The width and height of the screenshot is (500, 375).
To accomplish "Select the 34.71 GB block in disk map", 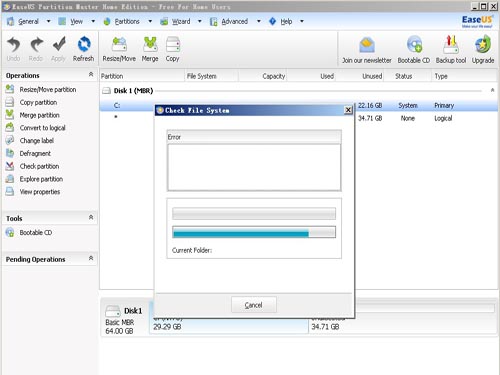I will [x=402, y=317].
